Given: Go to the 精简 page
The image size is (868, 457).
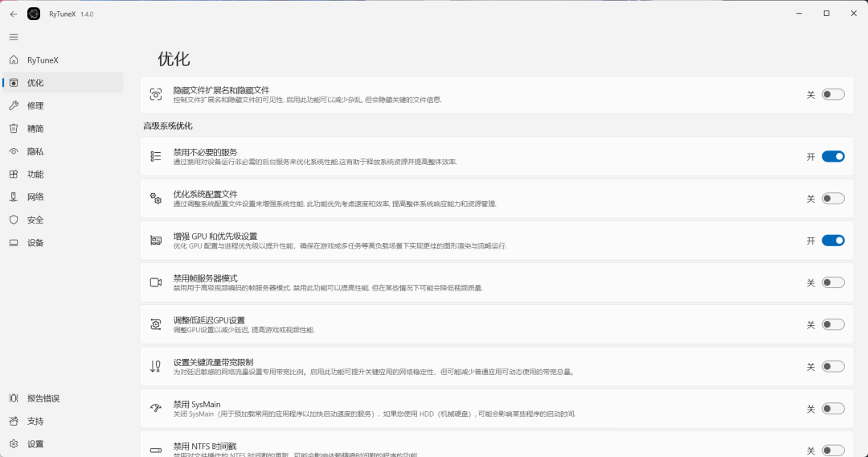Looking at the screenshot, I should point(63,129).
